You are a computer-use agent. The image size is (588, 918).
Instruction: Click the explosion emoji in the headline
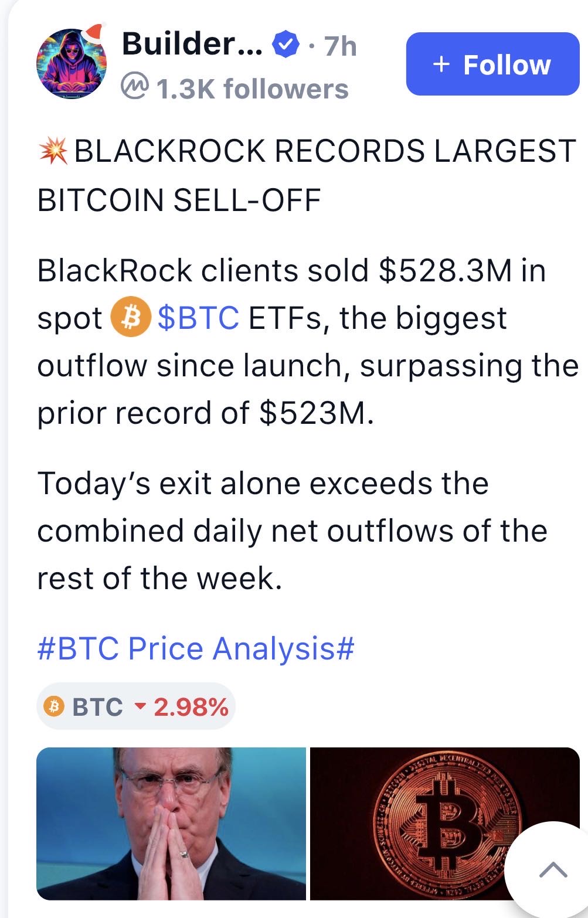[53, 151]
